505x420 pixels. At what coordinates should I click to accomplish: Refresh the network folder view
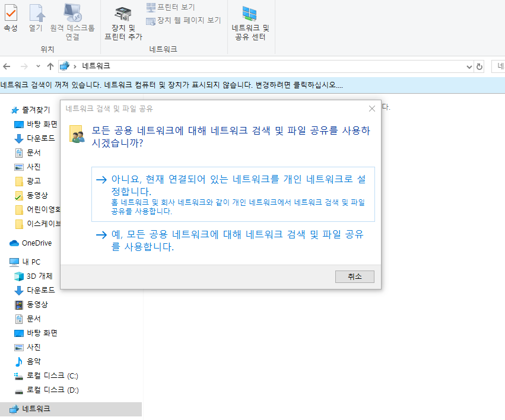click(x=479, y=66)
